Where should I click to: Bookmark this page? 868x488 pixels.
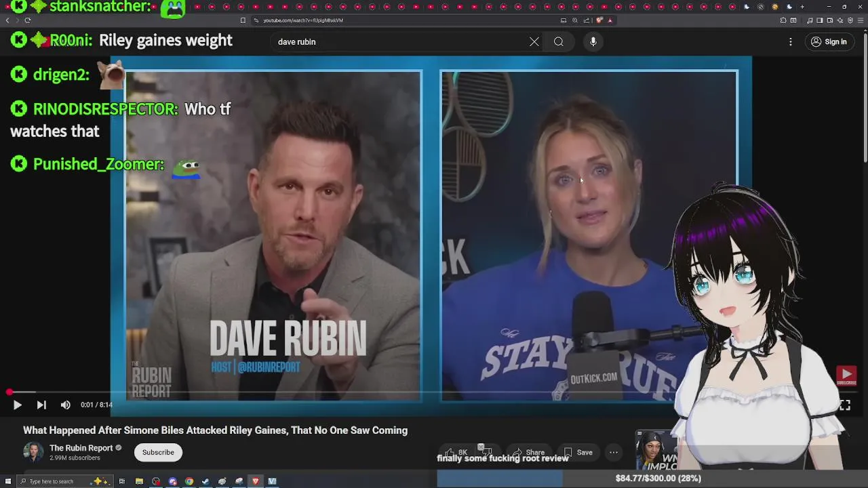pyautogui.click(x=243, y=20)
